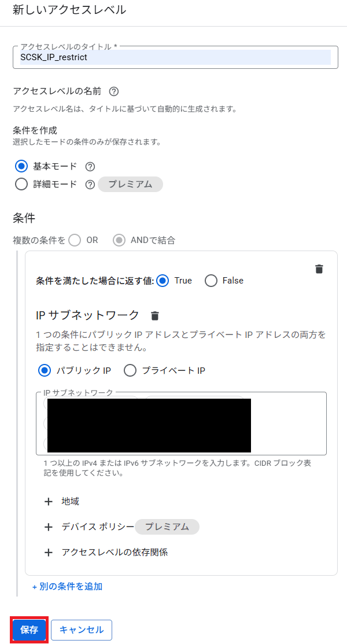347x644 pixels.
Task: Delete the condition using top-right trash icon
Action: (x=319, y=269)
